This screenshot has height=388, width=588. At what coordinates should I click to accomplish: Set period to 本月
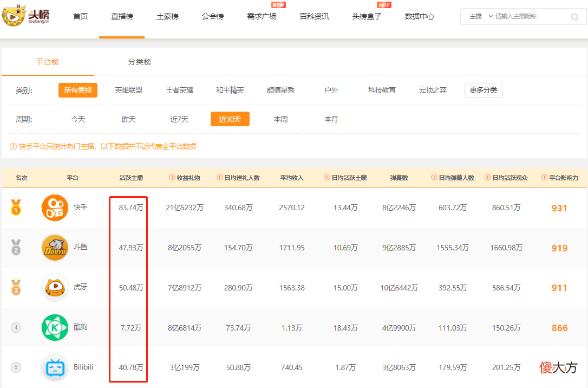pyautogui.click(x=331, y=119)
